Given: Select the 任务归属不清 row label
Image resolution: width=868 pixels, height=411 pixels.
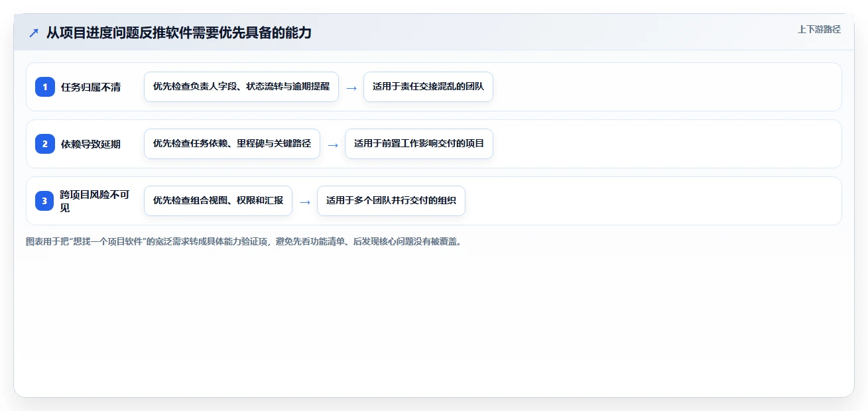Looking at the screenshot, I should 91,87.
